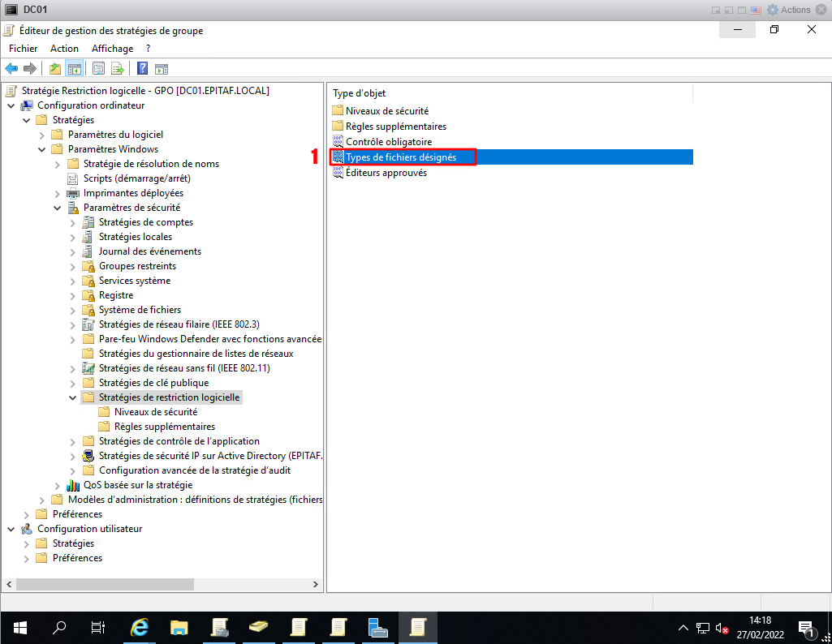Toggle the show/hide action pane icon
This screenshot has width=832, height=644.
pyautogui.click(x=161, y=69)
